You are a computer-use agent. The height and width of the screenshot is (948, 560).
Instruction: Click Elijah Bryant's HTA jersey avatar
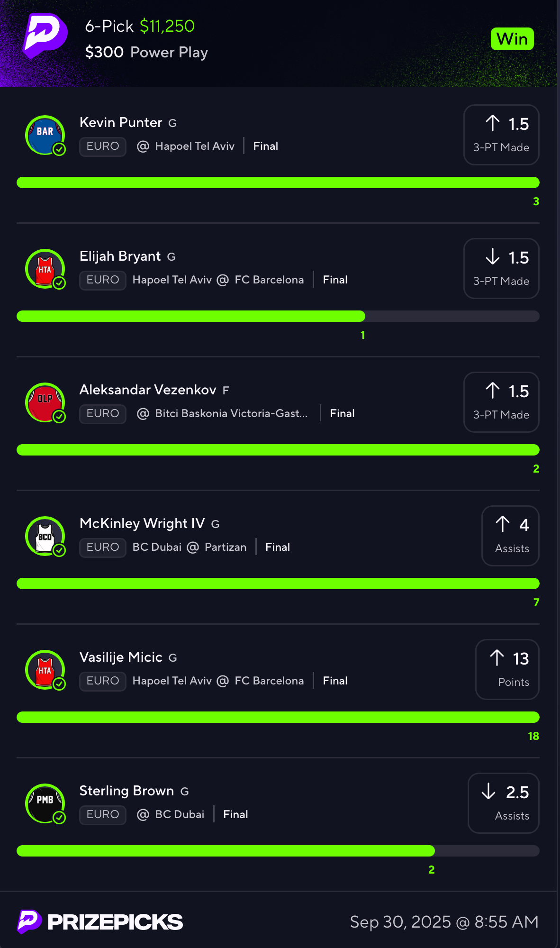pos(45,269)
